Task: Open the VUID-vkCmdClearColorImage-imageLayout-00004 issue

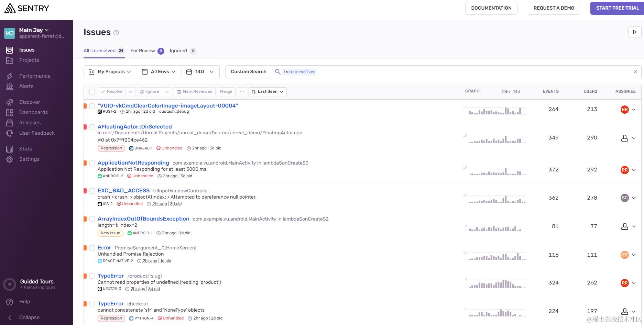Action: pos(168,106)
